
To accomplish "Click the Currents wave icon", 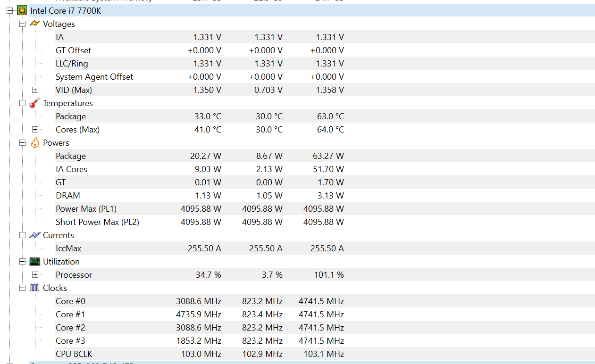I will [x=34, y=235].
